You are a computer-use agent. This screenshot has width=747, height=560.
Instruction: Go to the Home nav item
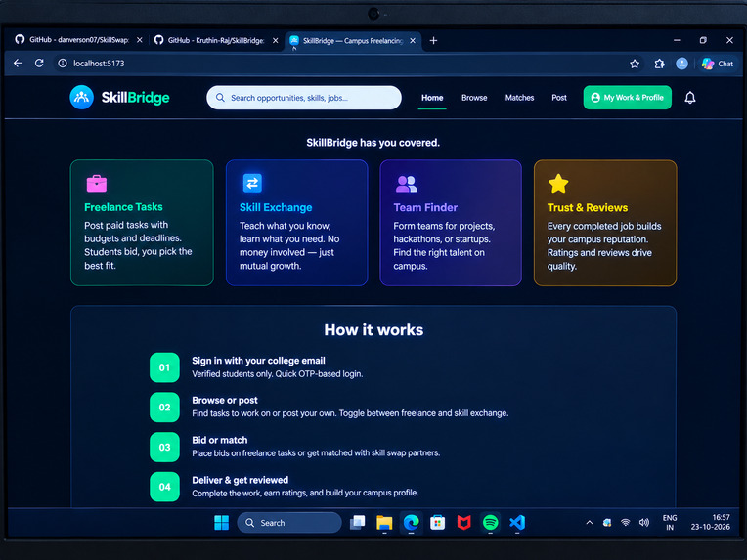432,98
